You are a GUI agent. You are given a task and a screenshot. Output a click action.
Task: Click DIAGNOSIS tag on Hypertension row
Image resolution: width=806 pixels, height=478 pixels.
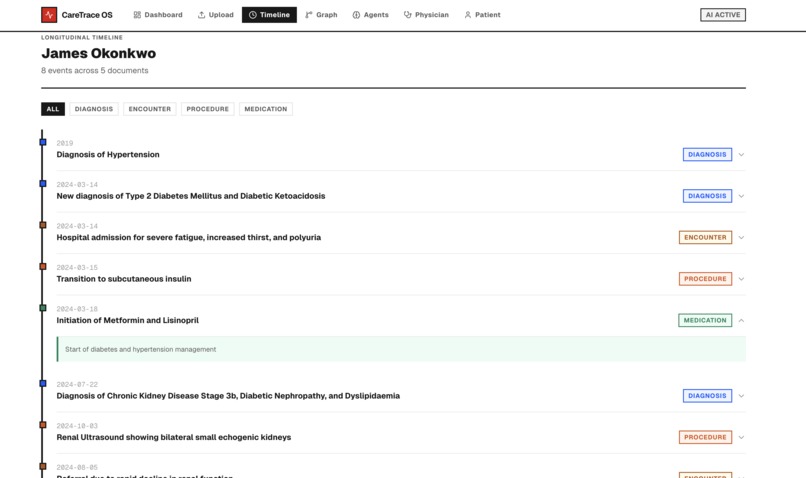point(707,155)
